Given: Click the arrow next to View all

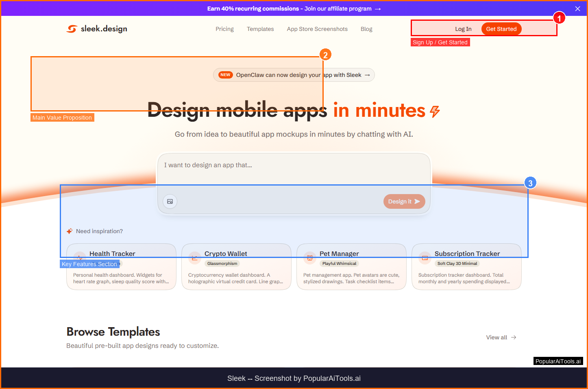Looking at the screenshot, I should coord(514,337).
